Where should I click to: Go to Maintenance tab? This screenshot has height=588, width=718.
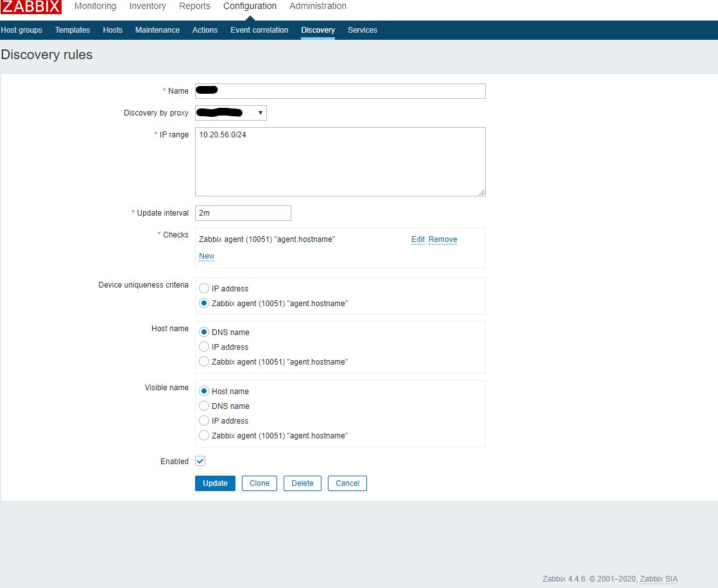pos(157,30)
